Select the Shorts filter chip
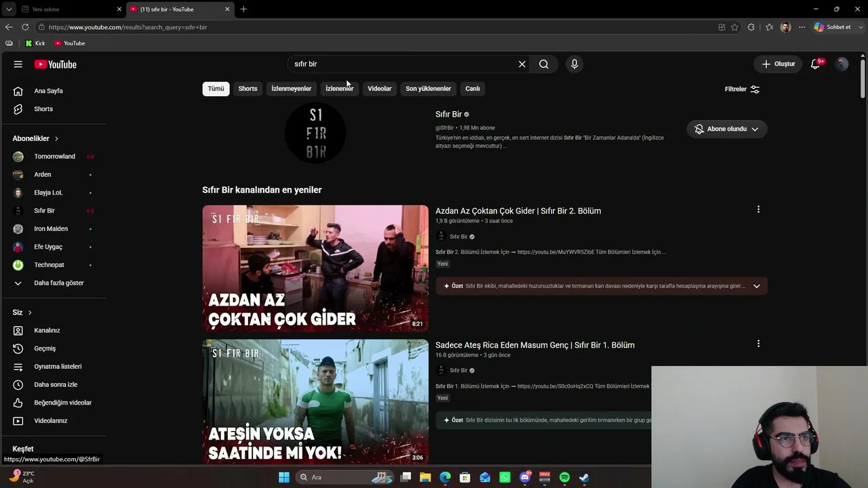The height and width of the screenshot is (488, 868). [248, 89]
